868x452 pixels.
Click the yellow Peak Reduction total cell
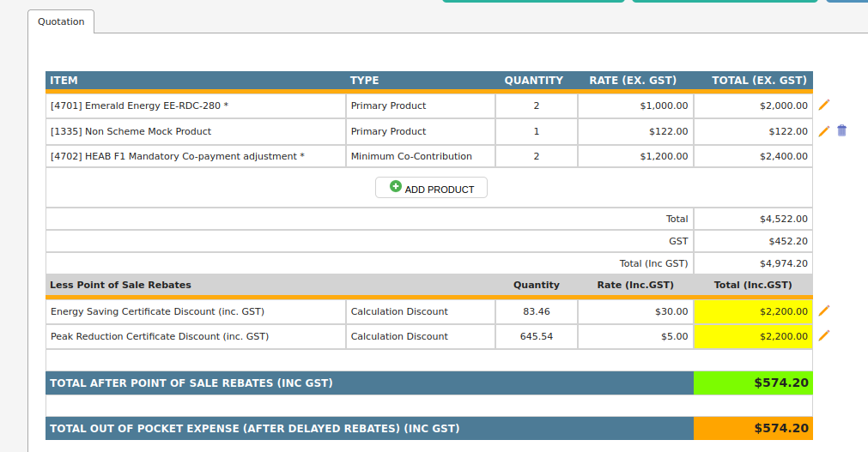point(753,336)
